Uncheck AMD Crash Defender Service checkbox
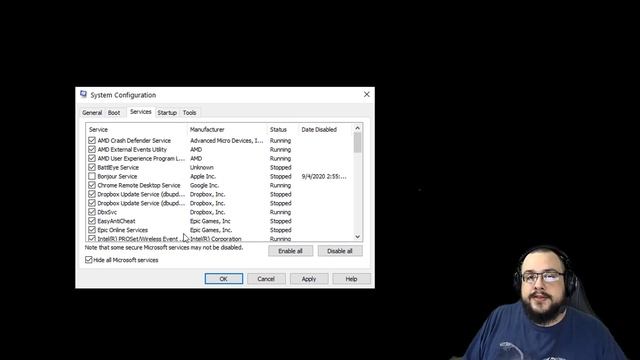The width and height of the screenshot is (640, 360). (x=92, y=140)
